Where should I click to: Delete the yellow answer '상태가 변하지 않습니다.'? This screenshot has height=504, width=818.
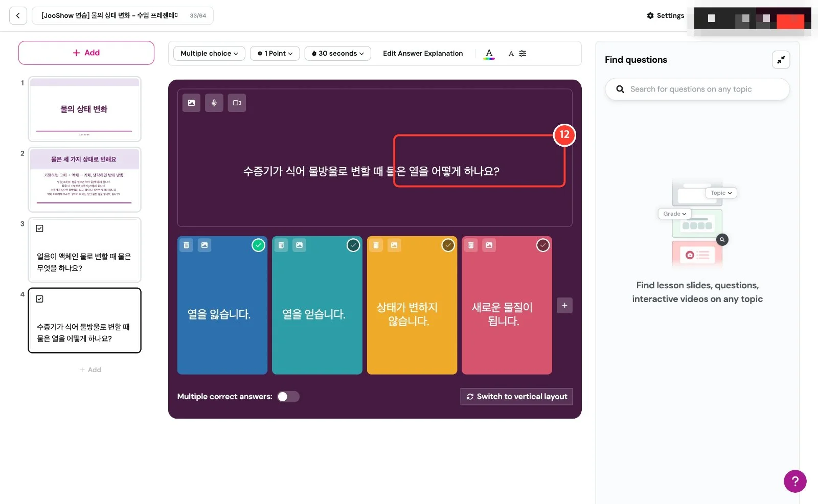(376, 245)
